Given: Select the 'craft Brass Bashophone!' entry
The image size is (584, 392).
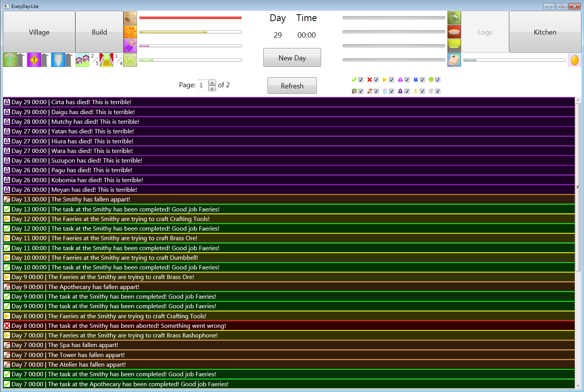Looking at the screenshot, I should 289,336.
